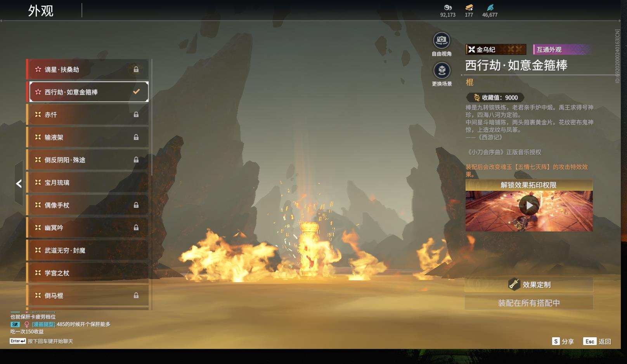Play the effect preview video
Screen dimensions: 627x364
click(x=529, y=205)
